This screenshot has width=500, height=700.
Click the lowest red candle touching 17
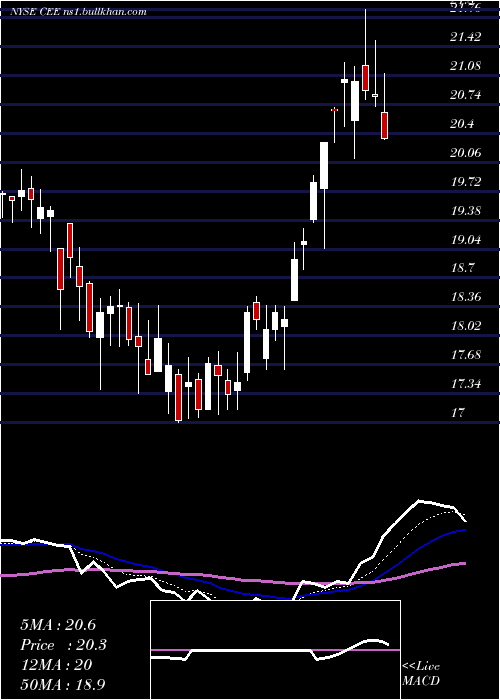pos(179,397)
